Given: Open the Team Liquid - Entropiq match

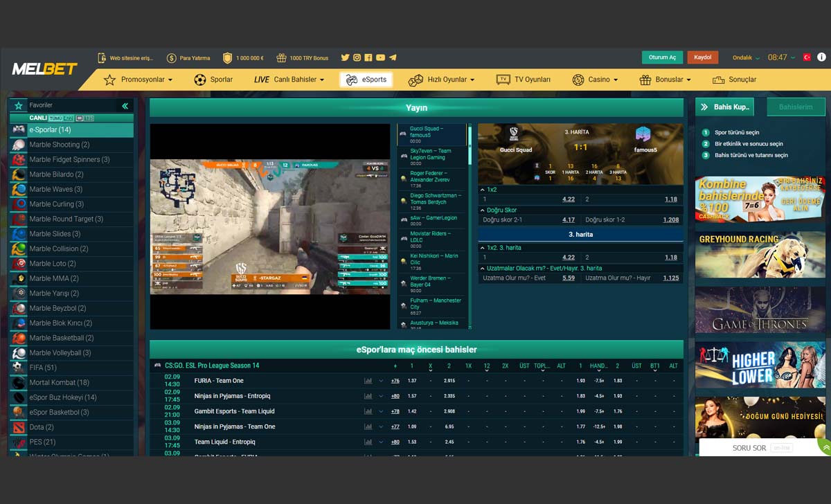Looking at the screenshot, I should tap(224, 442).
